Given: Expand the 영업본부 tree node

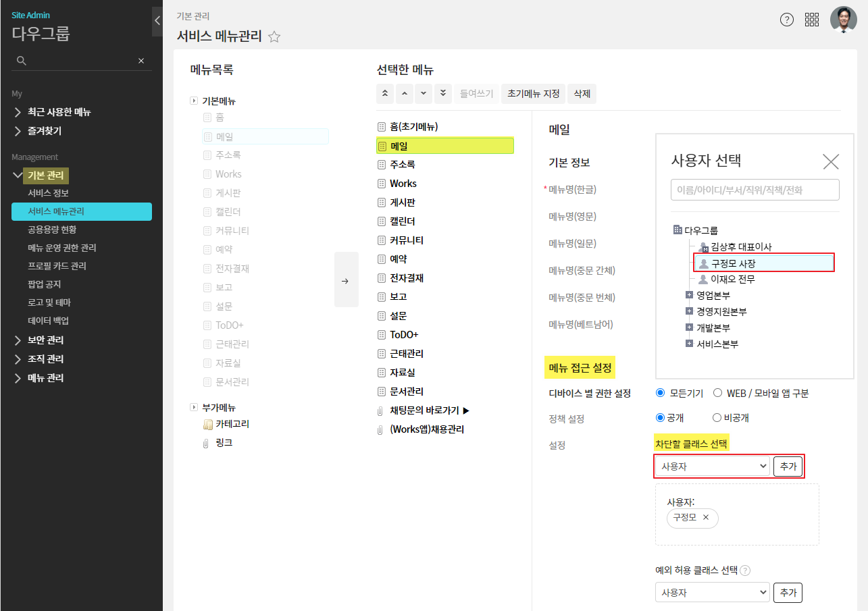Looking at the screenshot, I should [x=689, y=295].
